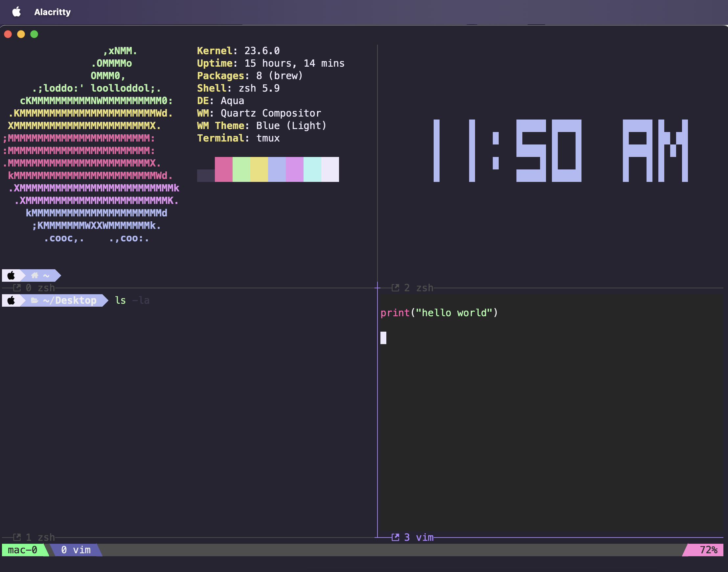Click the 'Packages: 8 (brew)' line
The height and width of the screenshot is (572, 728).
coord(250,76)
